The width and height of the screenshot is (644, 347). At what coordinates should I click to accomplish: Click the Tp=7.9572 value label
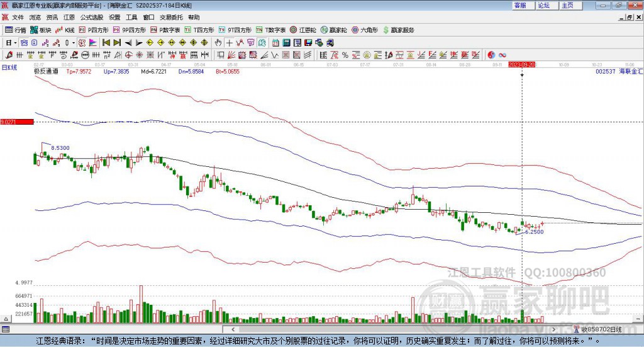tap(79, 71)
